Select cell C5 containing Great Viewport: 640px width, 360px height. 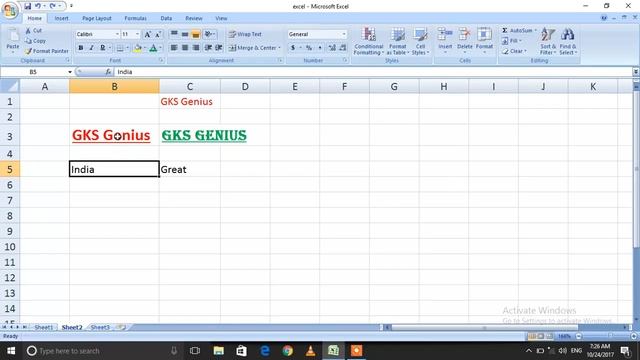pyautogui.click(x=190, y=169)
